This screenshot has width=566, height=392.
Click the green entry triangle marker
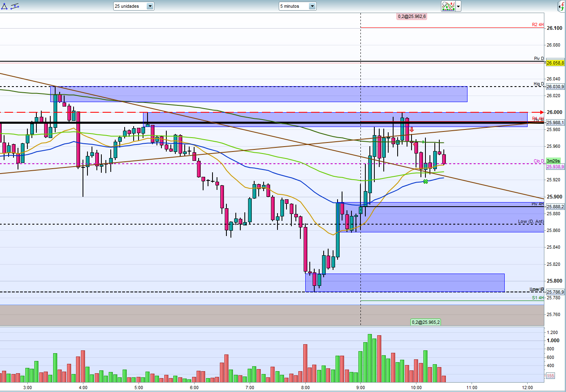tap(423, 142)
